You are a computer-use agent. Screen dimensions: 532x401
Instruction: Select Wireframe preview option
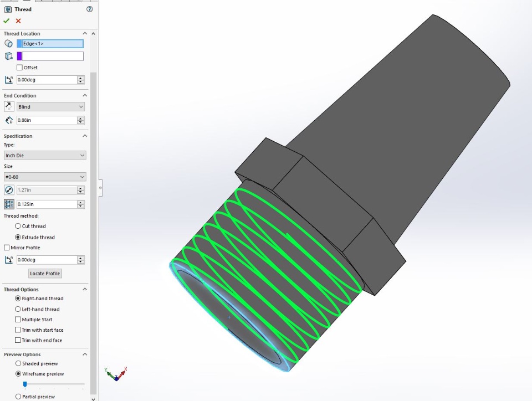pyautogui.click(x=18, y=374)
